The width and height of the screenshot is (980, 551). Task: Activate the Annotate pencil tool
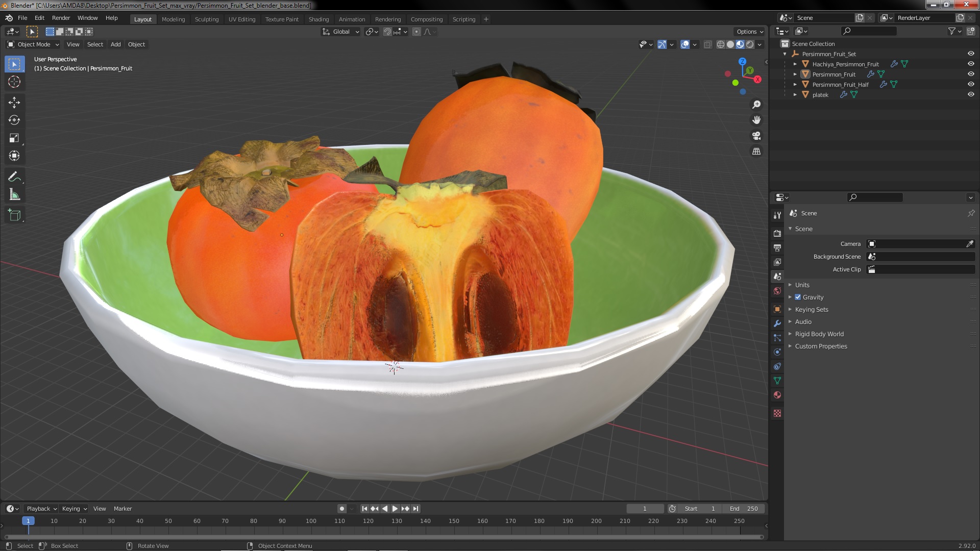point(14,177)
